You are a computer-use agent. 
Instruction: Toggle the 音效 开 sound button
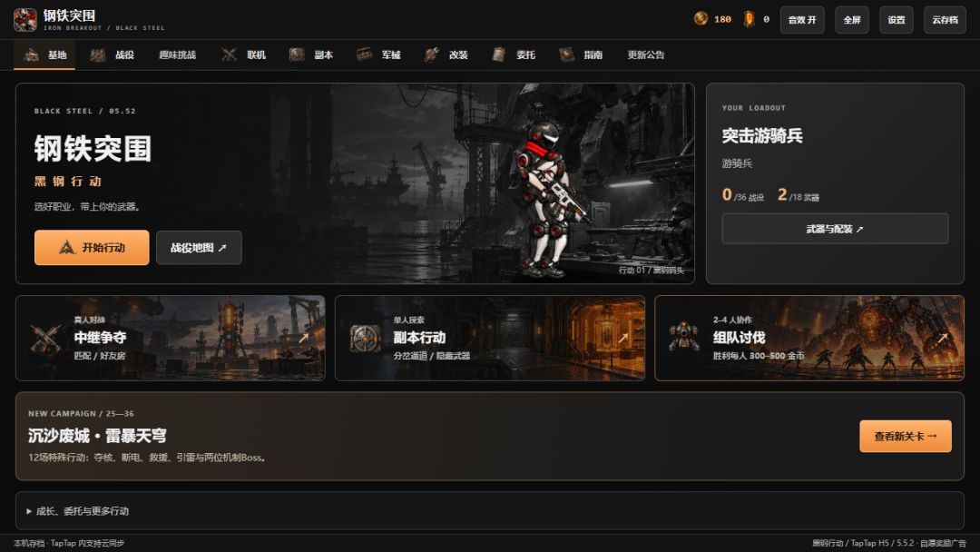pyautogui.click(x=802, y=20)
